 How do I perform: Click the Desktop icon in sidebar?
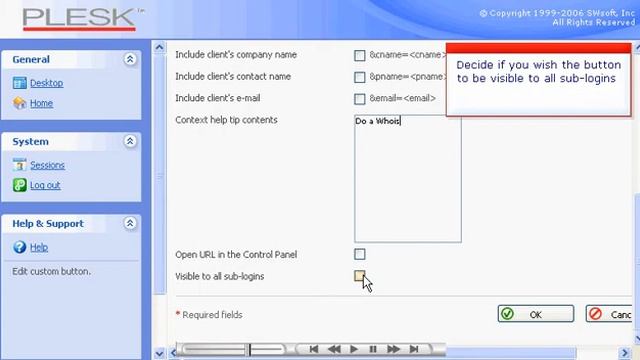(19, 83)
